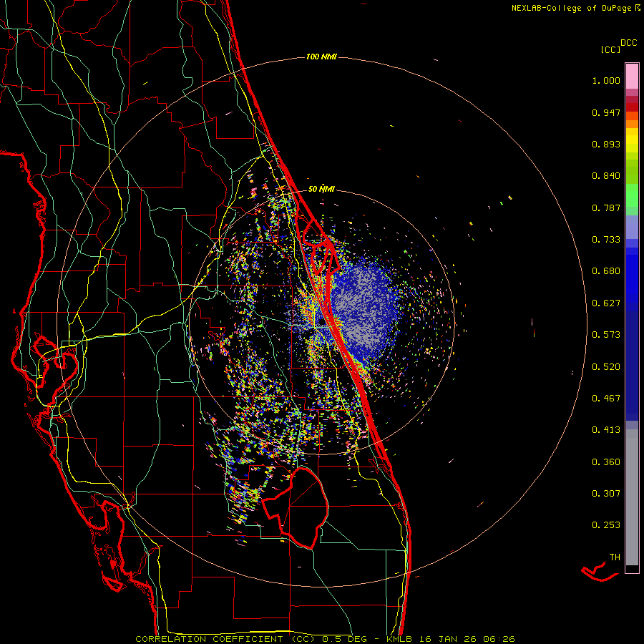Image resolution: width=644 pixels, height=644 pixels.
Task: Click the 0.307 color scale value
Action: coord(606,494)
